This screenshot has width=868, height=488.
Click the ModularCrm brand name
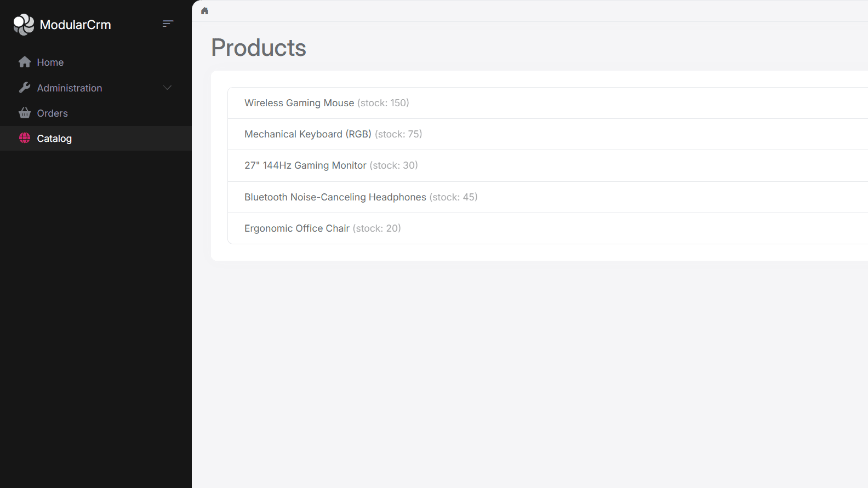(76, 25)
